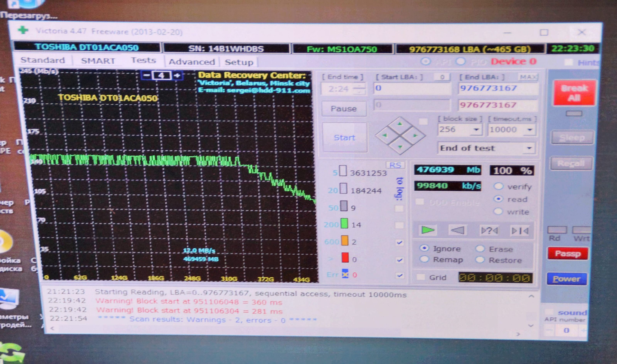Click the orange 600 ms block swatch
The width and height of the screenshot is (617, 364).
coord(345,241)
